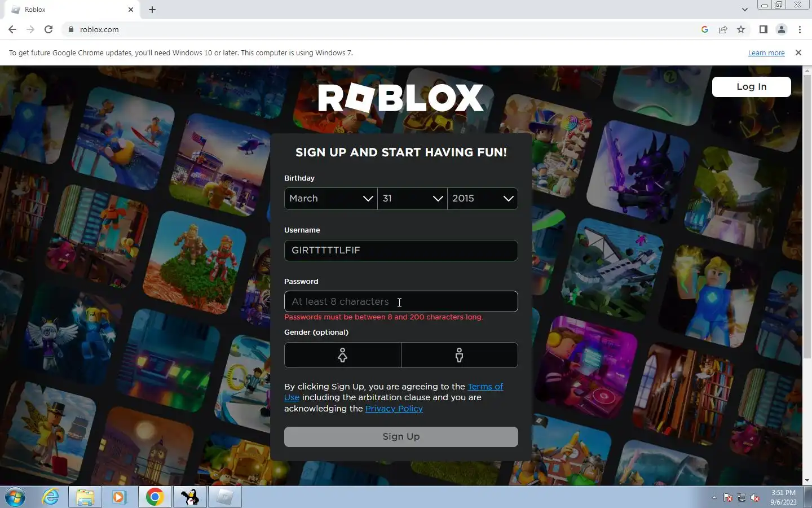Open the Windows Start button

16,497
